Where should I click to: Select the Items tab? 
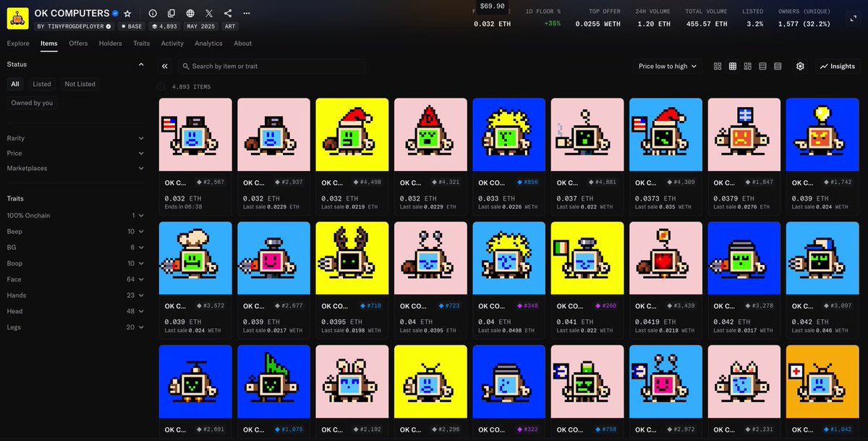(x=48, y=43)
